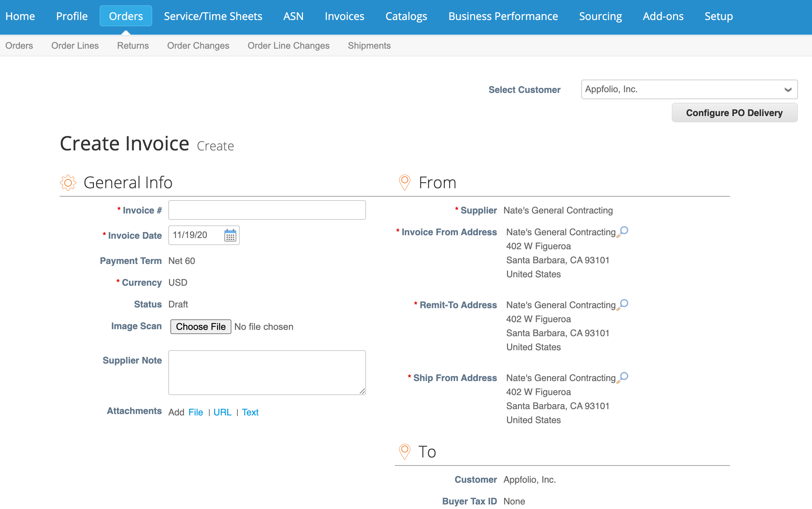Add a URL attachment
Screen dimensions: 812x509
point(223,412)
